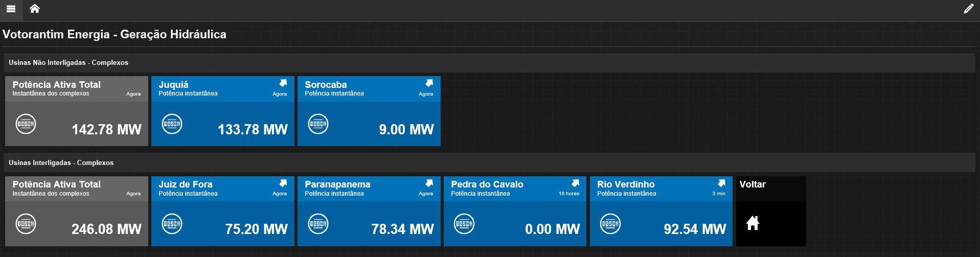
Task: Click meter icon in Sorocaba tile
Action: [318, 124]
